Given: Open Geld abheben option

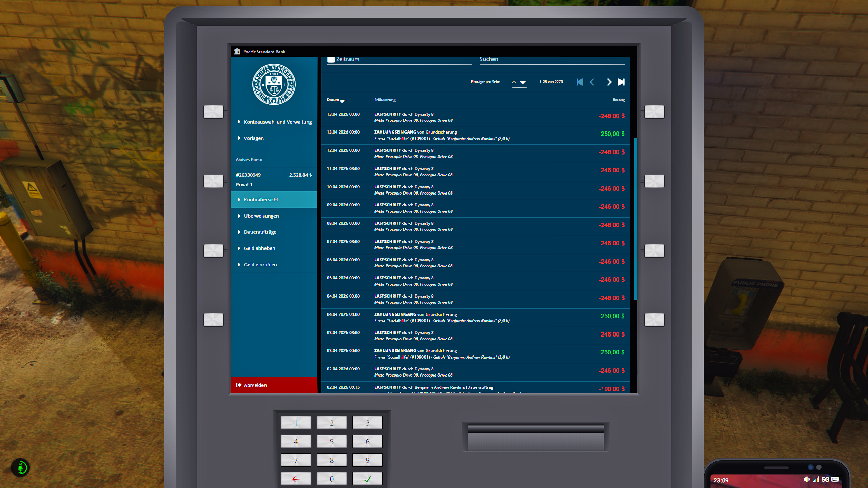Looking at the screenshot, I should 259,248.
